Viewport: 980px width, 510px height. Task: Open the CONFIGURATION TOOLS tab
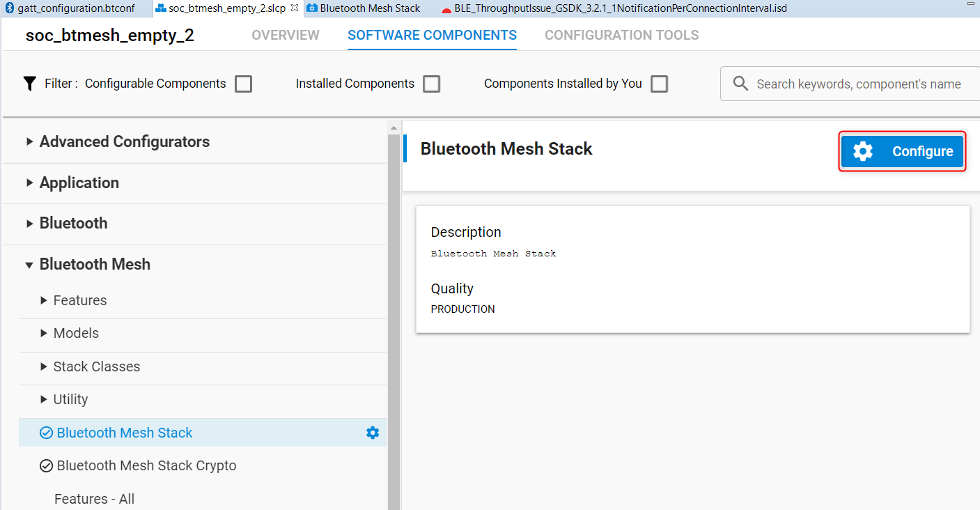tap(621, 35)
